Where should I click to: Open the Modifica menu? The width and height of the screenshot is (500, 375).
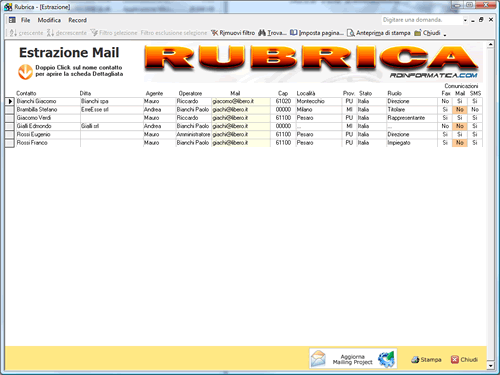click(x=49, y=20)
